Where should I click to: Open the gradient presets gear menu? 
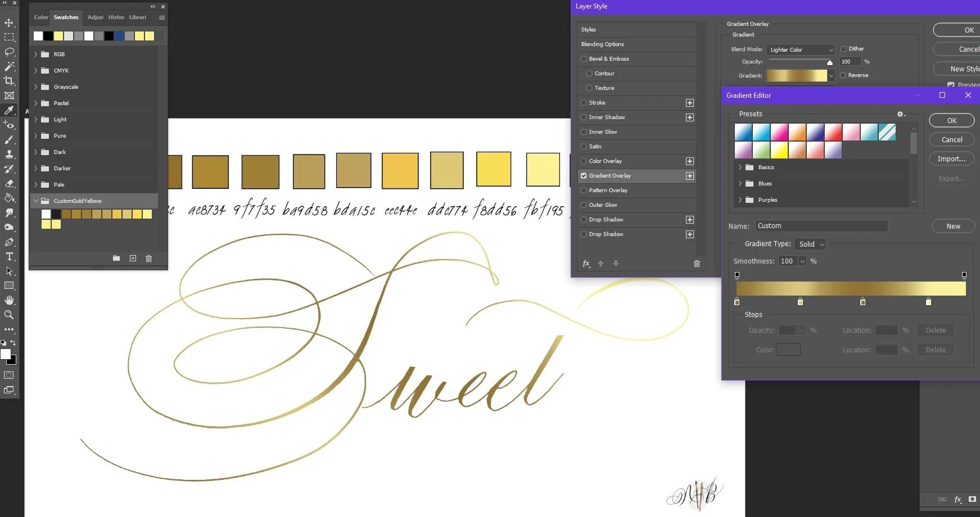[x=900, y=114]
